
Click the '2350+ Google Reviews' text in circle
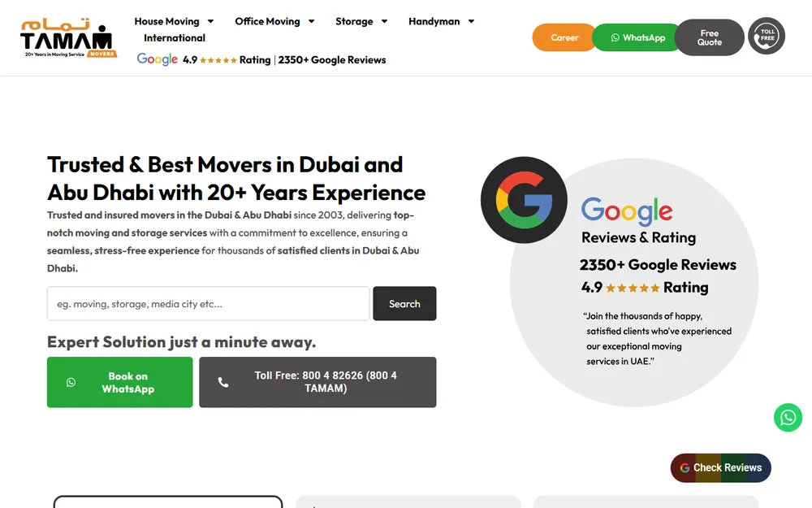click(658, 264)
